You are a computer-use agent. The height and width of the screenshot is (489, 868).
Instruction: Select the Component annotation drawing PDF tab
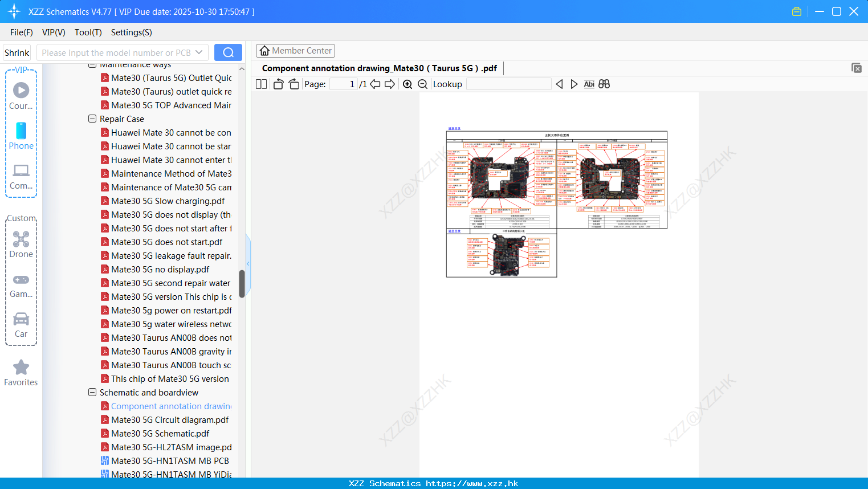(x=379, y=68)
